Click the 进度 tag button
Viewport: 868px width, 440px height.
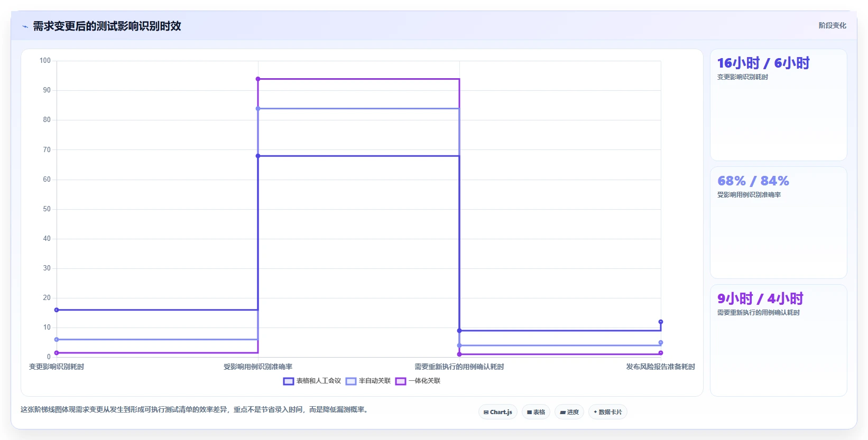569,412
